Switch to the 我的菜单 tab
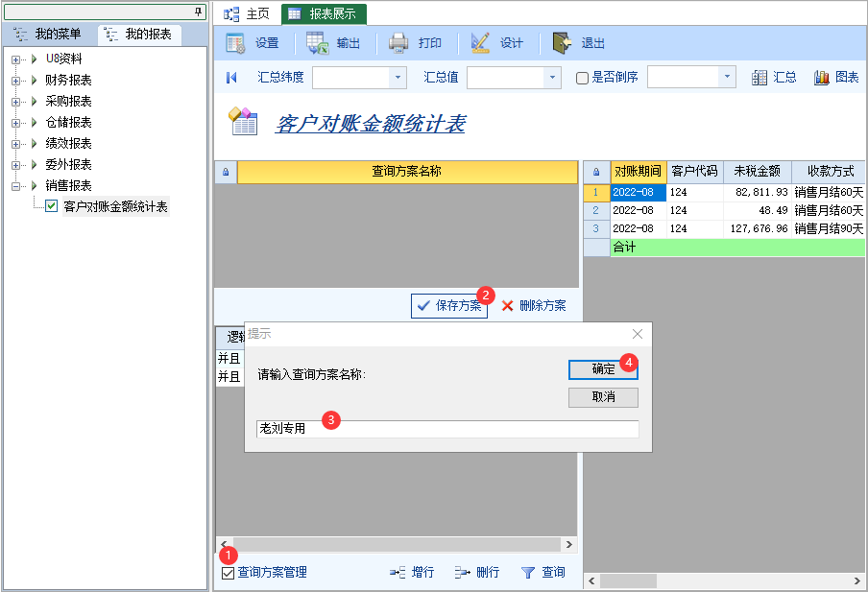This screenshot has width=868, height=592. pos(49,35)
